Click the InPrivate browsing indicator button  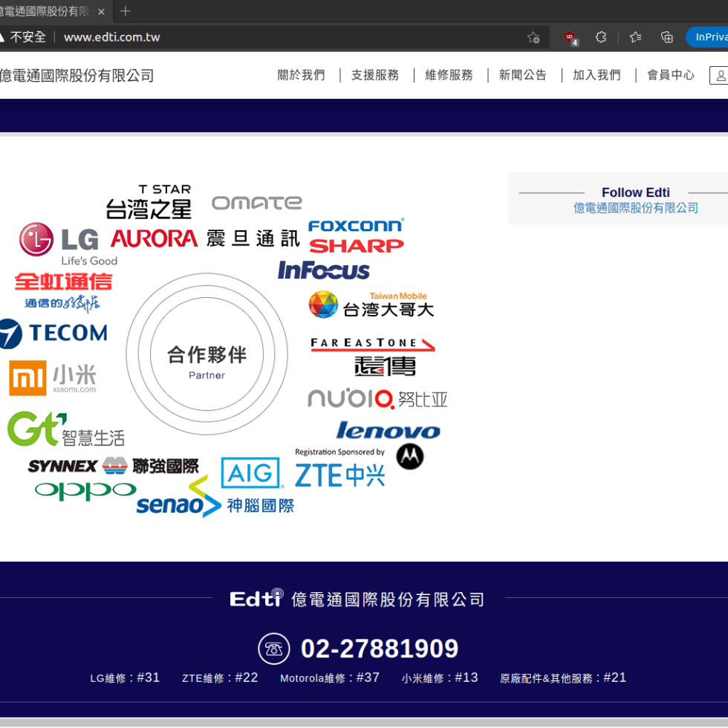tap(708, 37)
